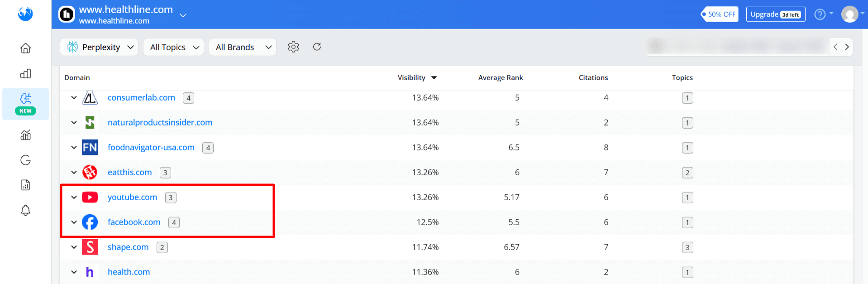
Task: Click the refresh icon
Action: coord(317,47)
